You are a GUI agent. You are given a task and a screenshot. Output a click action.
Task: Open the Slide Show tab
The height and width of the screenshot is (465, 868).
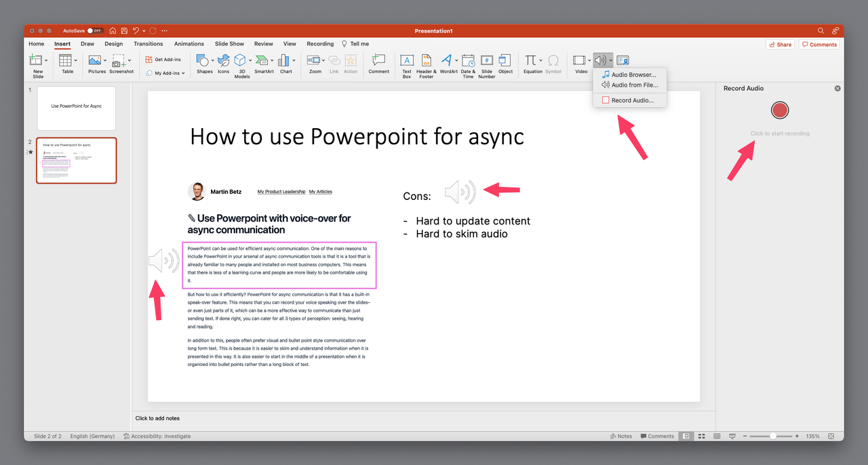[x=229, y=44]
